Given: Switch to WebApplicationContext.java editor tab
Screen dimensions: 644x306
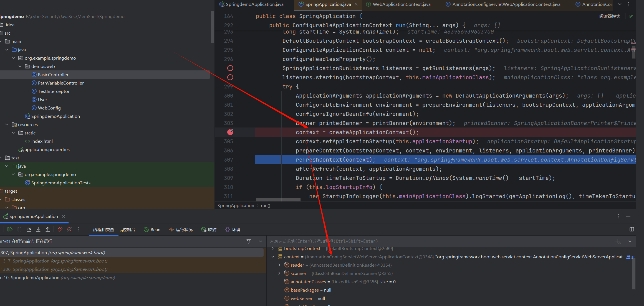Looking at the screenshot, I should 401,4.
